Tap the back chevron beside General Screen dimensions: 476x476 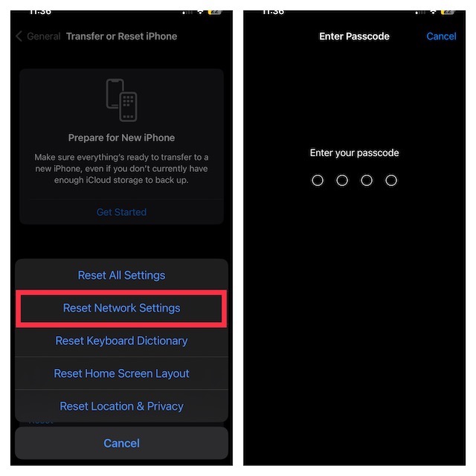(x=19, y=36)
